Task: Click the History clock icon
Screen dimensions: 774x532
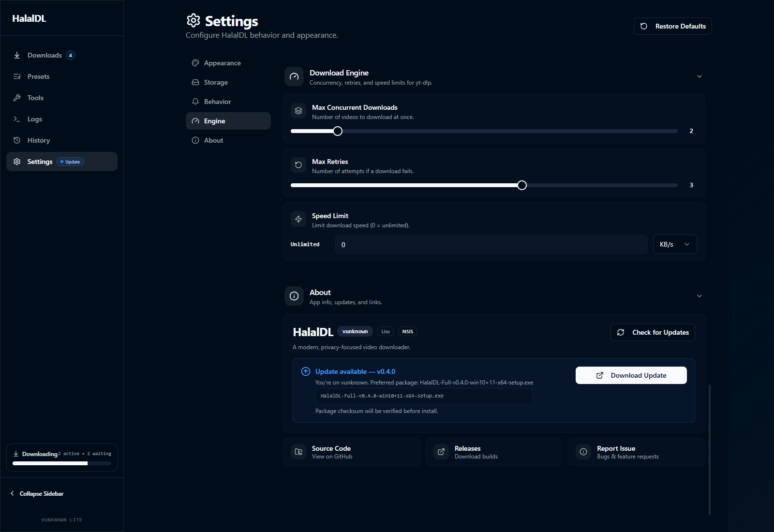Action: (17, 140)
